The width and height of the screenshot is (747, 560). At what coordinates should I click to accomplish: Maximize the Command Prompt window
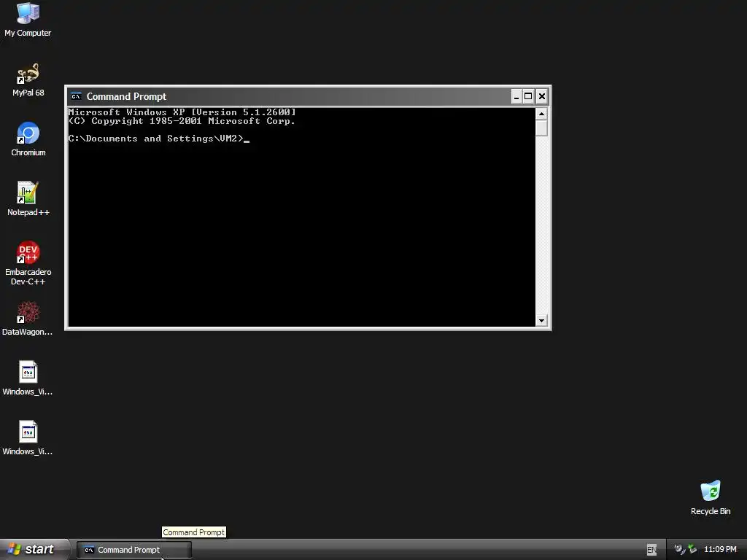point(528,97)
